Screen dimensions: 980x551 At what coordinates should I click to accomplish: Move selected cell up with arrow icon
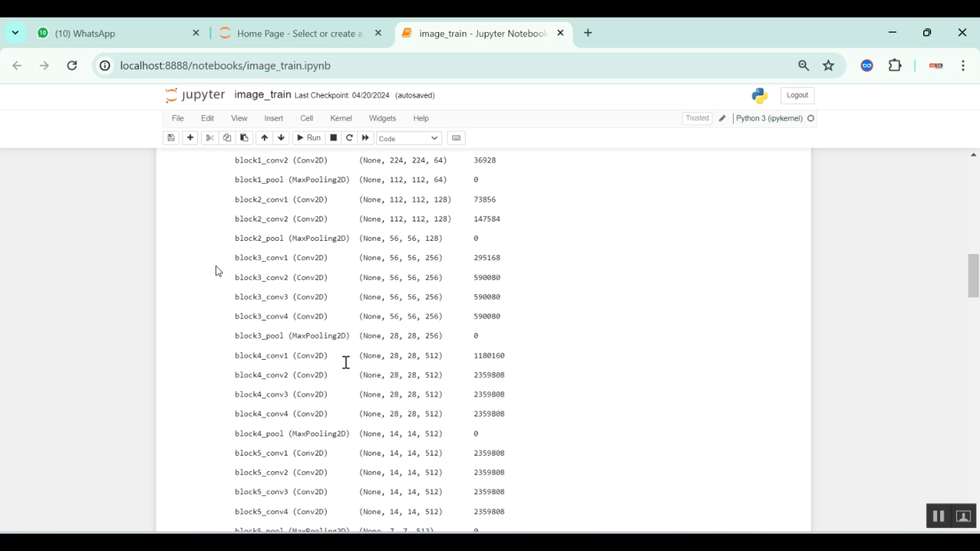(x=264, y=138)
